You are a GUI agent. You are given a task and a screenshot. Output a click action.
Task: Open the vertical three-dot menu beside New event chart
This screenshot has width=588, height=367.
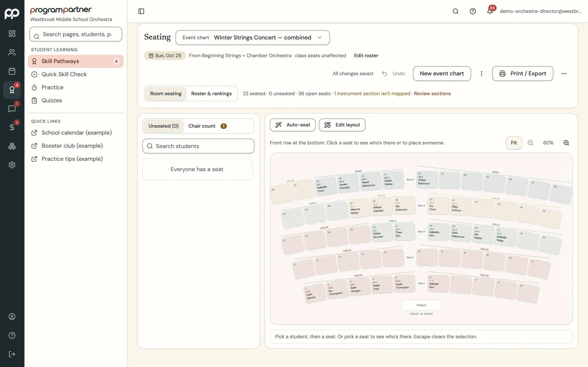click(482, 74)
